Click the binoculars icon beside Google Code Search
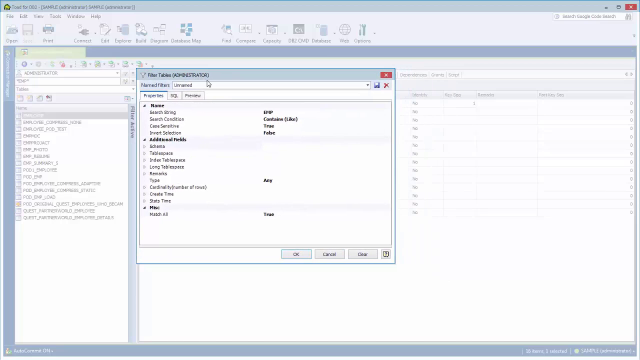 coord(628,16)
